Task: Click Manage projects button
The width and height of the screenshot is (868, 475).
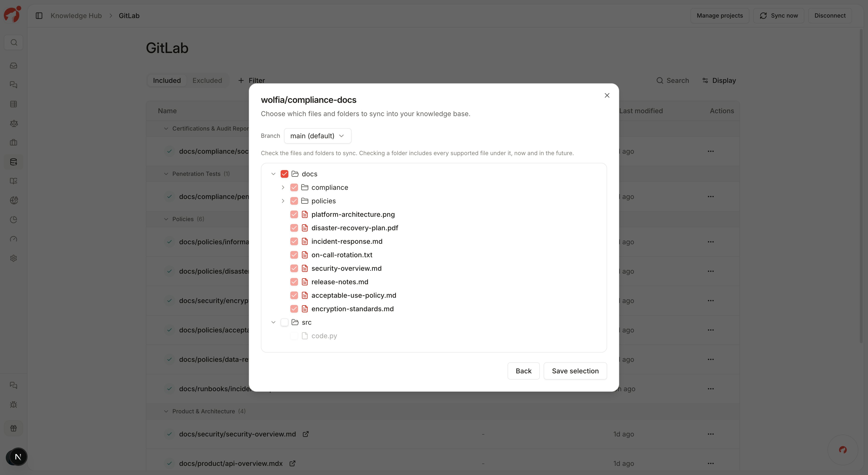Action: [x=720, y=15]
